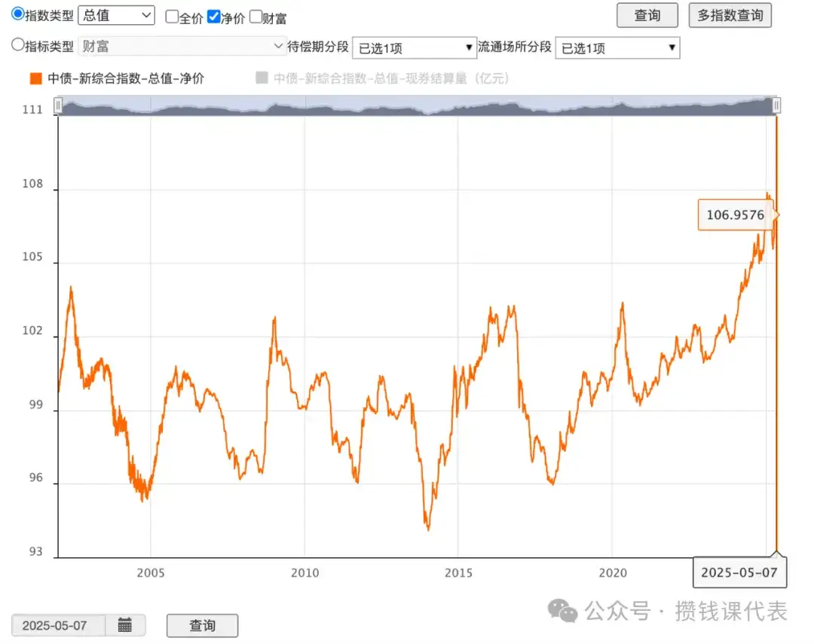Click the 2010 x-axis label
The image size is (814, 644).
click(304, 573)
